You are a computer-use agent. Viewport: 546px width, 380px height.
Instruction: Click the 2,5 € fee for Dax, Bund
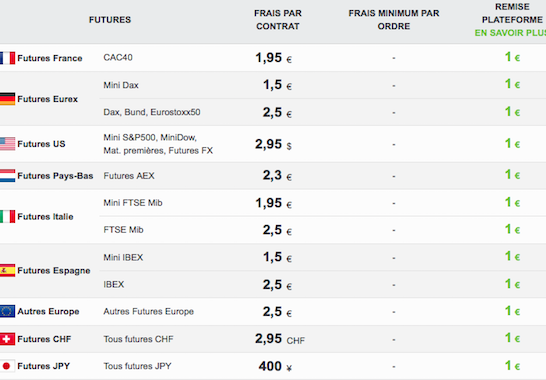tap(277, 113)
